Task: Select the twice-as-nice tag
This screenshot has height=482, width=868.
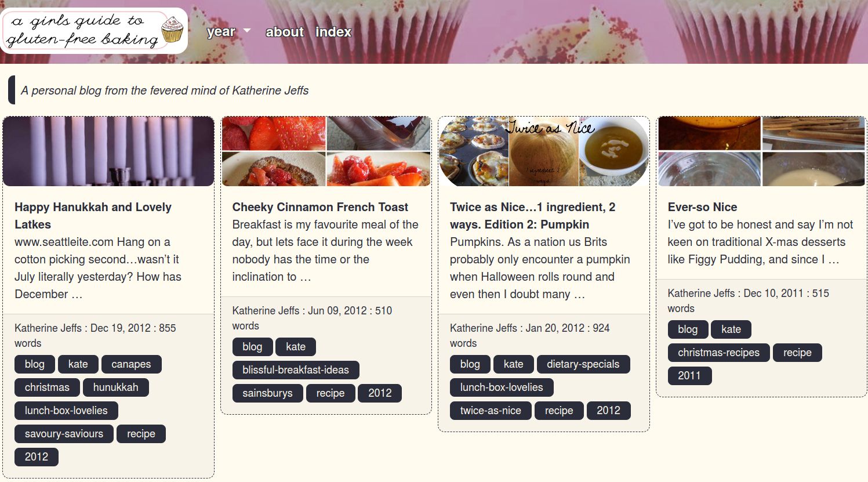Action: click(x=491, y=411)
